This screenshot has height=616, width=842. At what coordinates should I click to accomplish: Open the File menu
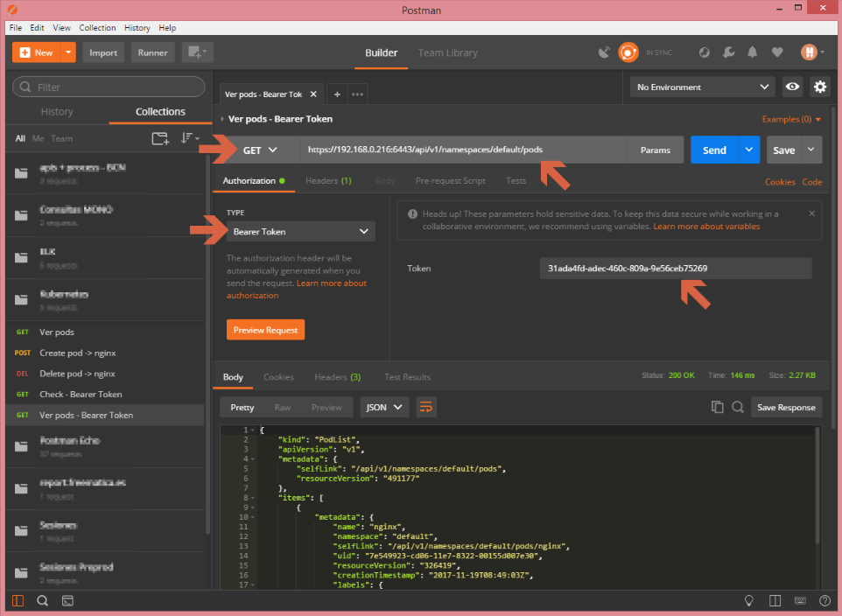pyautogui.click(x=16, y=28)
